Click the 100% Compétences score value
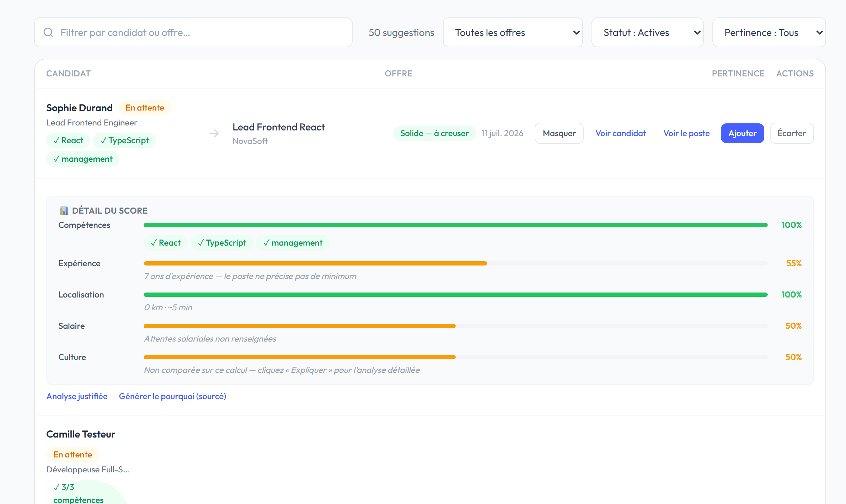 coord(791,225)
